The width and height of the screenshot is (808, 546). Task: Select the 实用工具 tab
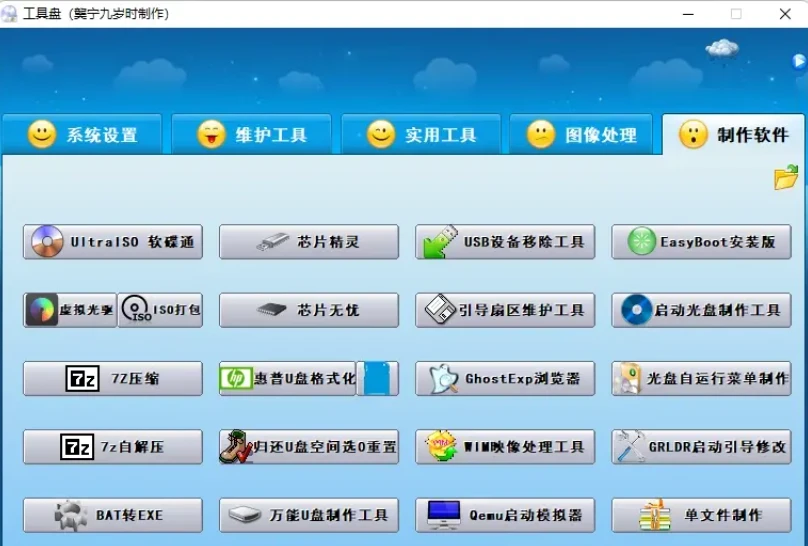pyautogui.click(x=421, y=134)
